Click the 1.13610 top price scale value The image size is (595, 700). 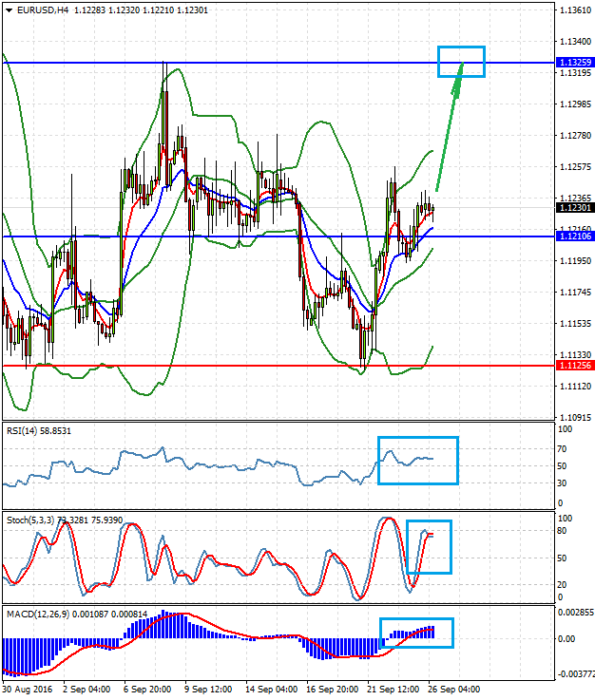[573, 10]
